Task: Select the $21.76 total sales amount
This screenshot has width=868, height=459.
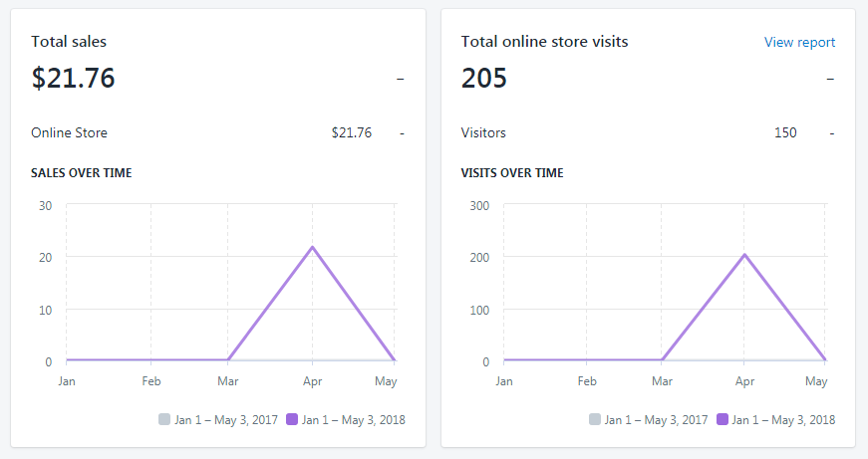Action: (x=73, y=78)
